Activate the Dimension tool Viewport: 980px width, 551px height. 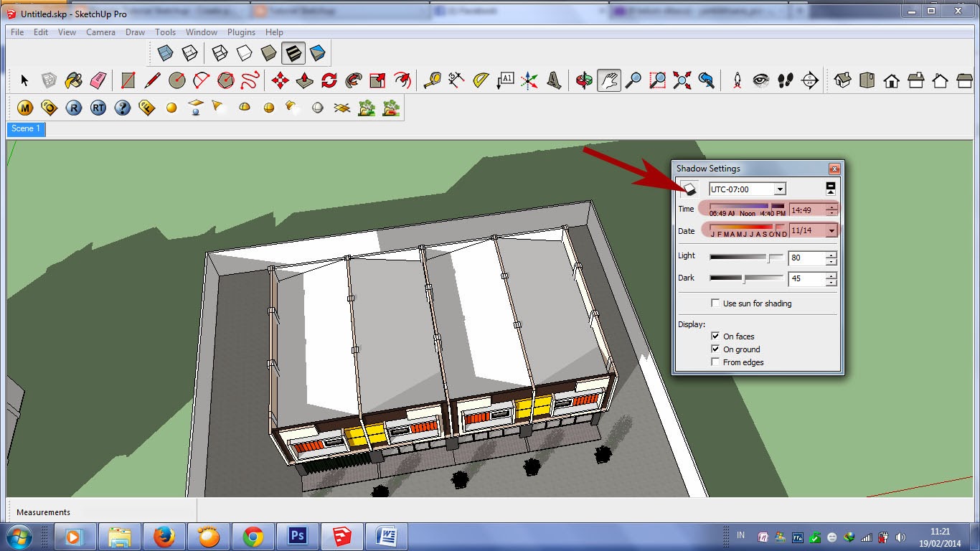(x=456, y=80)
